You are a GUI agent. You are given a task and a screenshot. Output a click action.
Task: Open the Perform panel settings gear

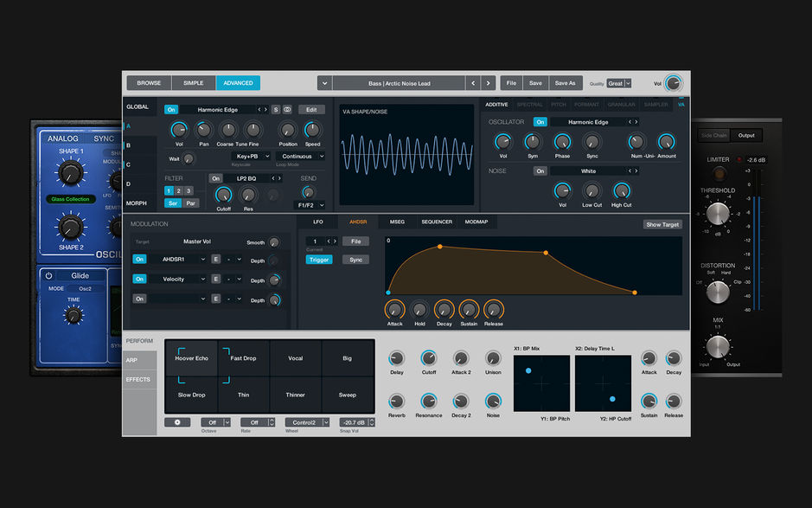(179, 422)
